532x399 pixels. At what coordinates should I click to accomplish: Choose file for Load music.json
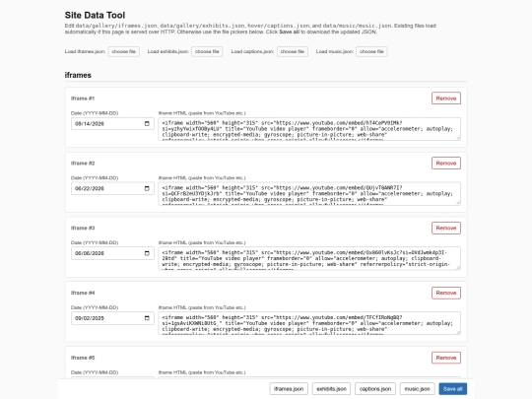[x=371, y=51]
